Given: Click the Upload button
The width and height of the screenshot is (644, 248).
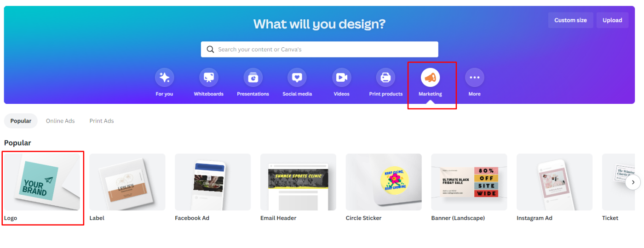Looking at the screenshot, I should pos(612,20).
